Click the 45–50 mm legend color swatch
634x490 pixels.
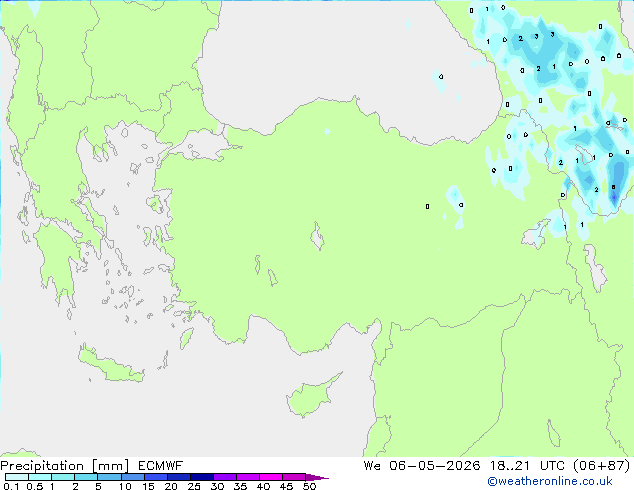tap(294, 477)
